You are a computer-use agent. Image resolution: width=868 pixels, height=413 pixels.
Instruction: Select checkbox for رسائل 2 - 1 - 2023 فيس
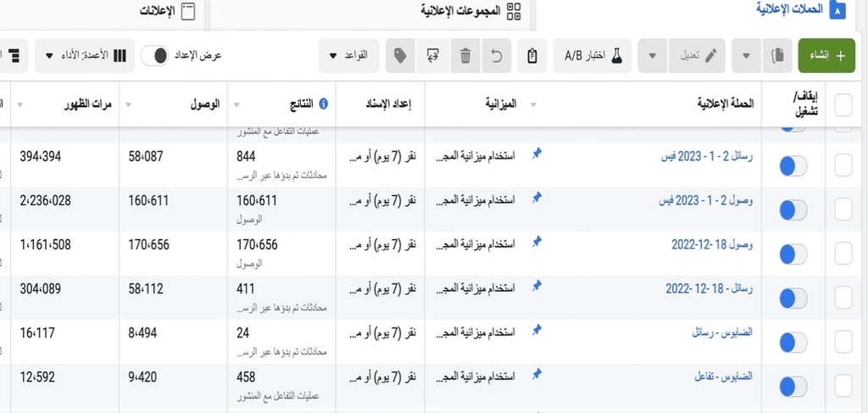843,165
